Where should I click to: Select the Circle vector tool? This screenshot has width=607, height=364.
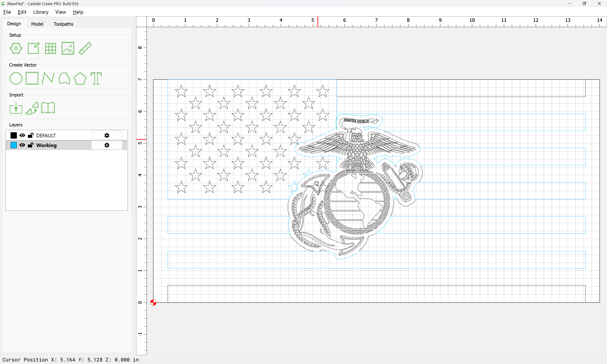pos(16,79)
